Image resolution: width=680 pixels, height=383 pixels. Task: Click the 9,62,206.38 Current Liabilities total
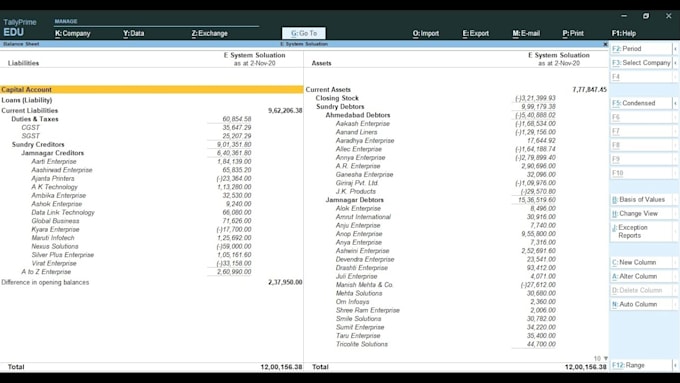[x=285, y=111]
